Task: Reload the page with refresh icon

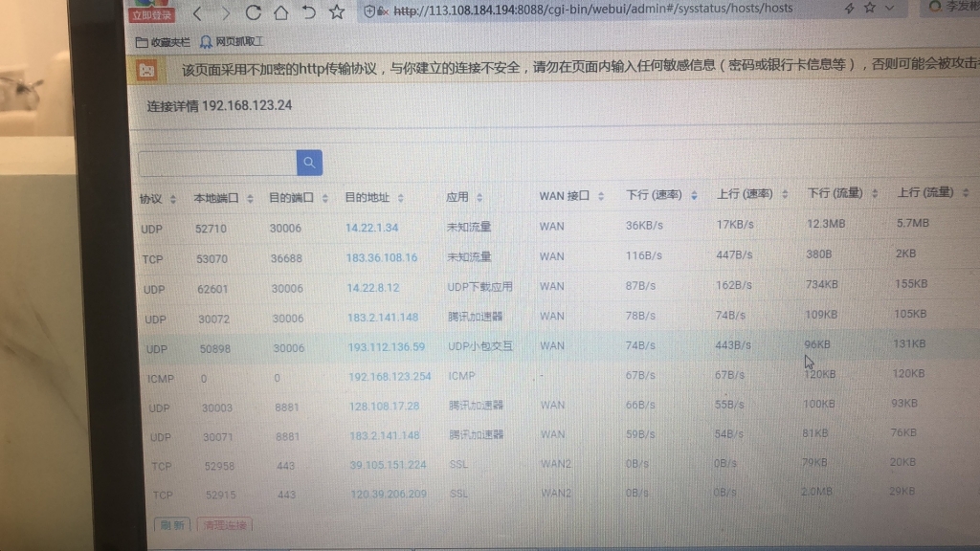Action: click(253, 13)
